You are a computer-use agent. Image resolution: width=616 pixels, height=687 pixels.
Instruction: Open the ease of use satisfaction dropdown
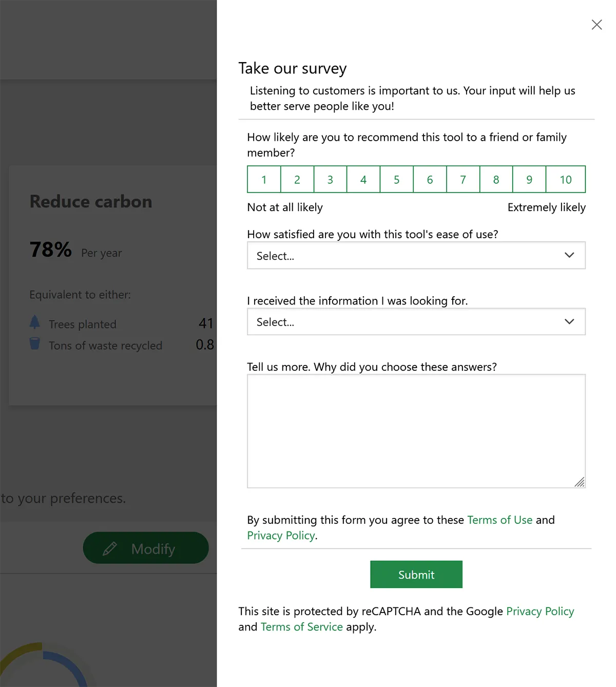pos(416,256)
